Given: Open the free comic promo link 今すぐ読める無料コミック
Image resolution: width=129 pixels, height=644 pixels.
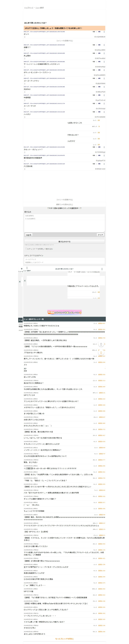Looking at the screenshot, I should [64, 208].
